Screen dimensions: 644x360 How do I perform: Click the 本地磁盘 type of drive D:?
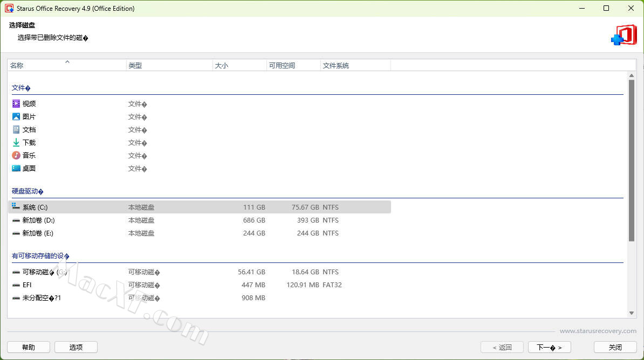pyautogui.click(x=141, y=220)
